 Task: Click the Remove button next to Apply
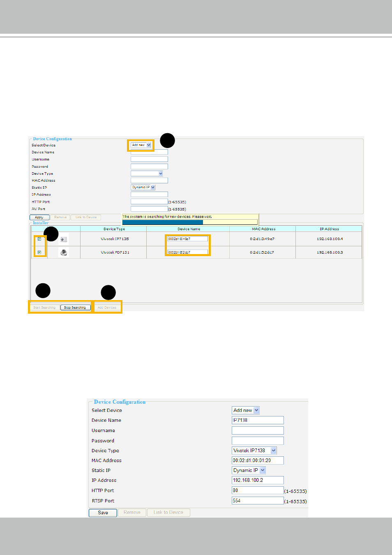point(60,217)
